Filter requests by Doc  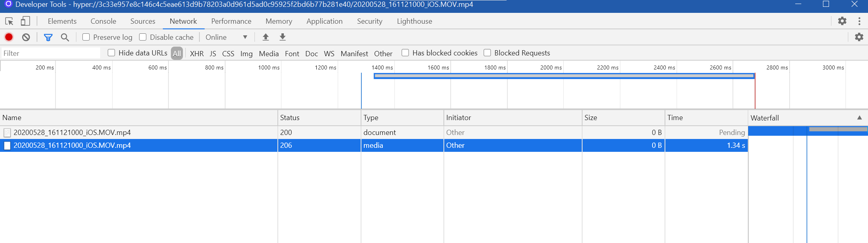[312, 53]
